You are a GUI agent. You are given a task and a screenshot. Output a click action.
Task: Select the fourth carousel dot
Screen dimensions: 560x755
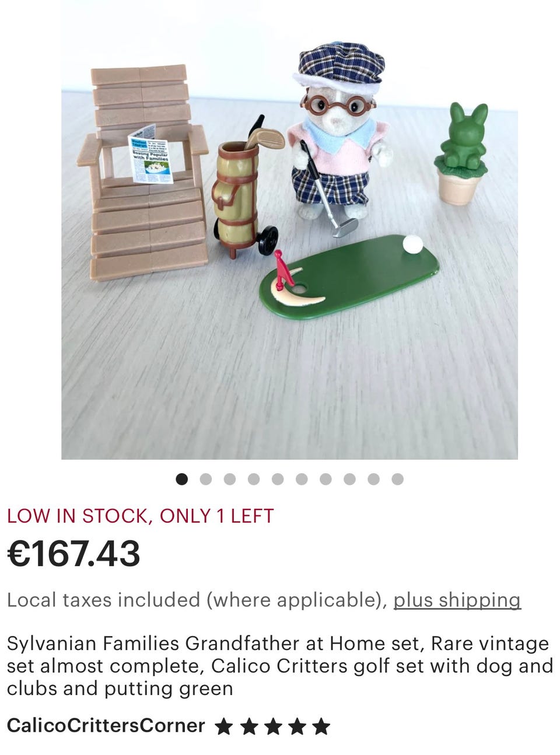click(x=254, y=479)
